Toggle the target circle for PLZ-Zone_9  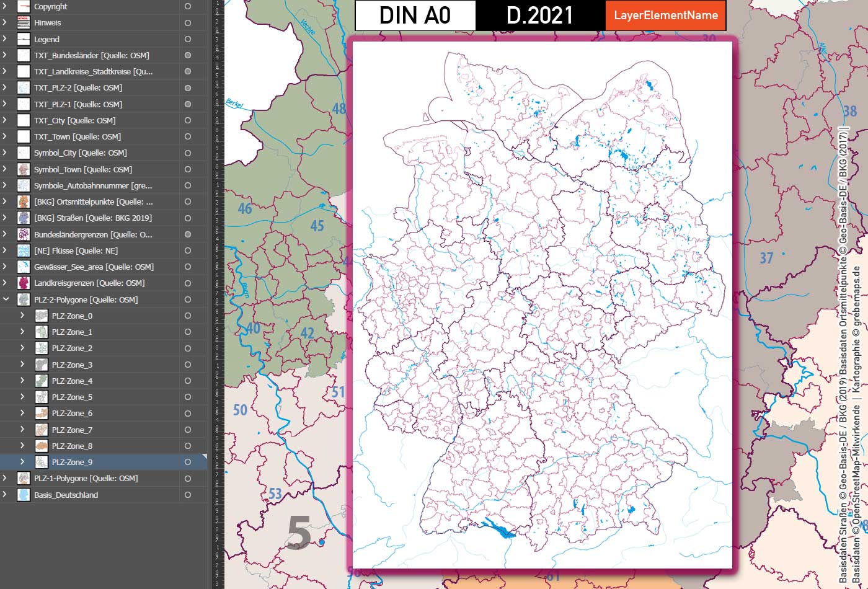[187, 462]
